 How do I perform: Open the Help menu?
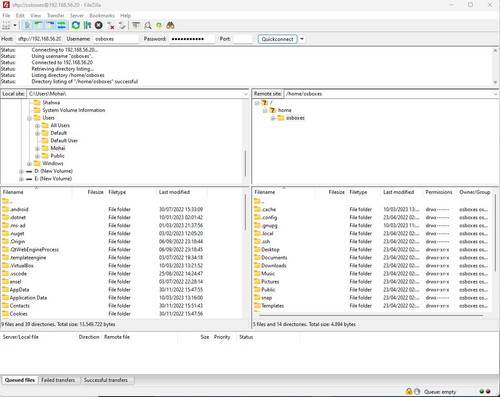click(125, 16)
